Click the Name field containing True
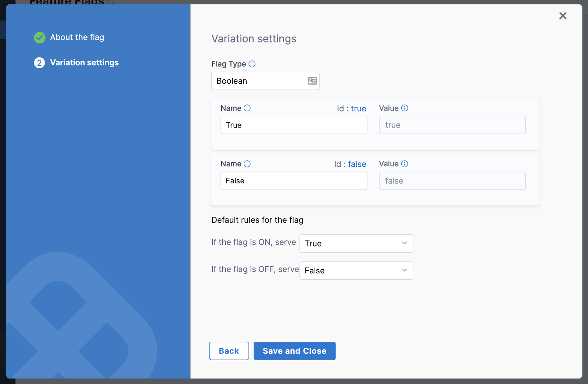Viewport: 588px width, 384px height. tap(294, 125)
